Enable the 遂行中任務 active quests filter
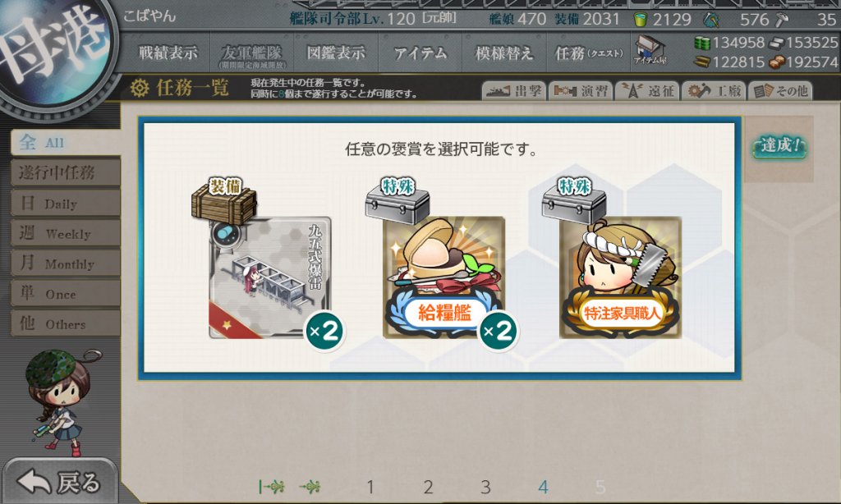The width and height of the screenshot is (841, 504). point(66,172)
